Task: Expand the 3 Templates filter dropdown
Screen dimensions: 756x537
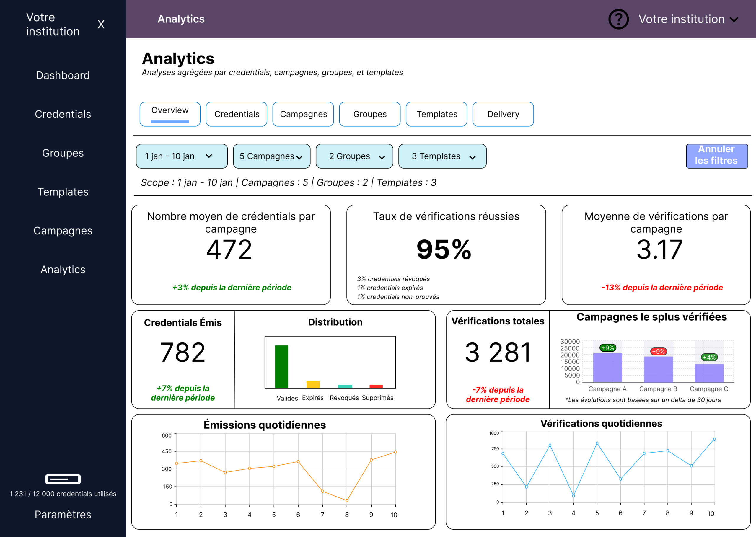Action: [x=442, y=156]
